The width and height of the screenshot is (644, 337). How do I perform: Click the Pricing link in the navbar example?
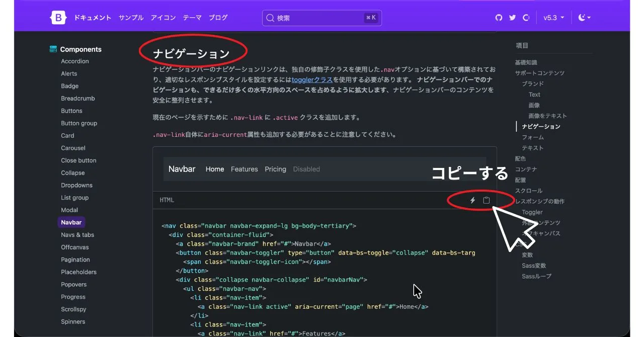pos(275,169)
